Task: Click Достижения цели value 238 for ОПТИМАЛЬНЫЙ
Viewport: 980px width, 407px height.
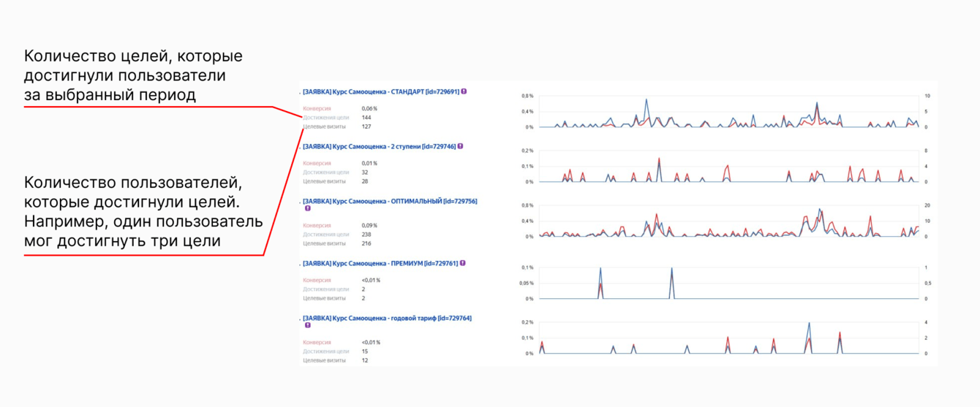Action: click(x=366, y=235)
